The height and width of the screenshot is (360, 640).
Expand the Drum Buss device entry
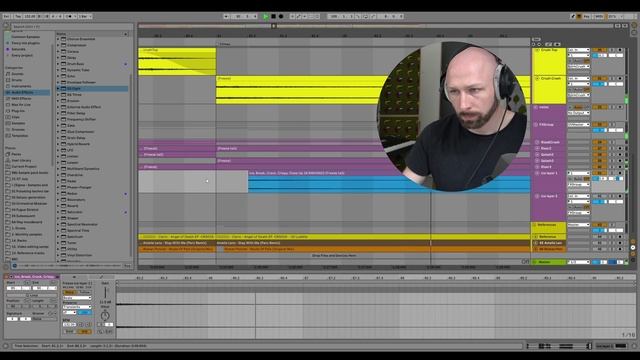click(58, 64)
